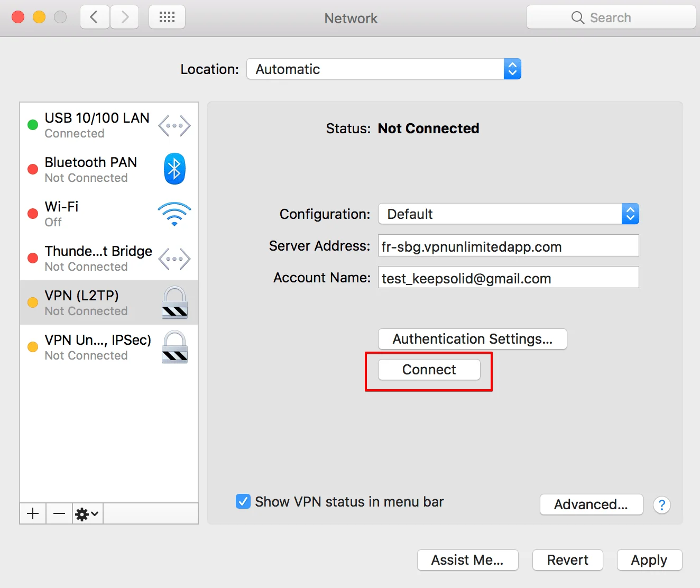Expand the Location dropdown
Image resolution: width=700 pixels, height=588 pixels.
point(384,69)
